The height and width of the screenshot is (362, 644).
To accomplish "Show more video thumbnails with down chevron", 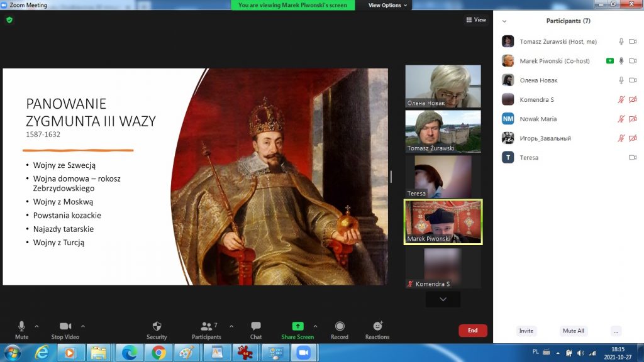I will [x=443, y=300].
